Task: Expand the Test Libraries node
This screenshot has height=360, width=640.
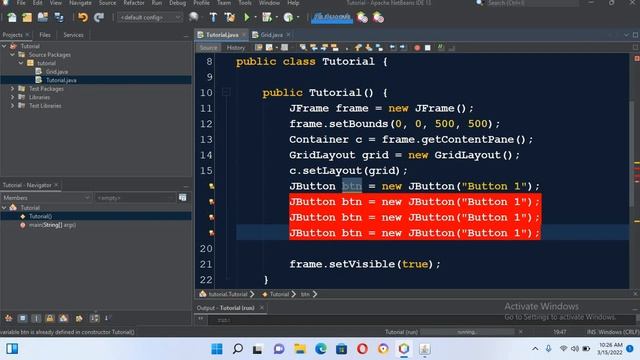Action: 13,106
